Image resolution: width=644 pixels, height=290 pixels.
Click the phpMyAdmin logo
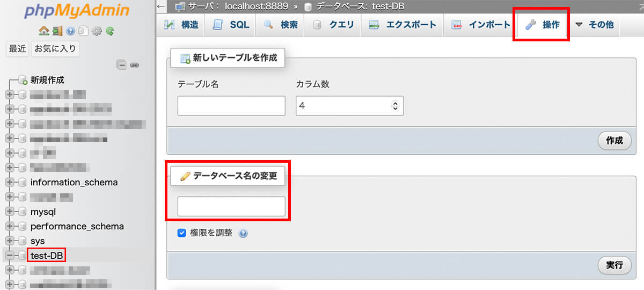(78, 11)
